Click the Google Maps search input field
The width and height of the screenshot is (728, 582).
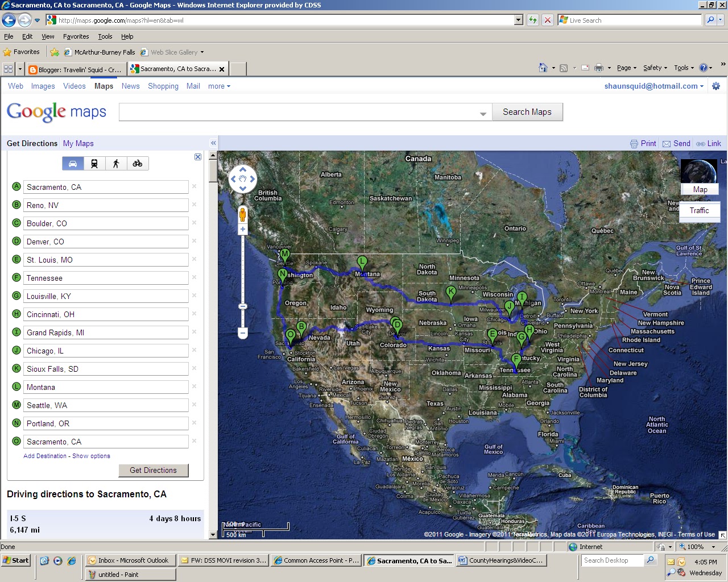(305, 112)
